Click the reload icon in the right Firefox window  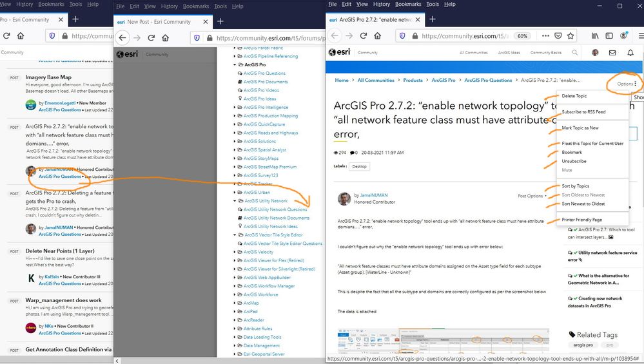[363, 35]
